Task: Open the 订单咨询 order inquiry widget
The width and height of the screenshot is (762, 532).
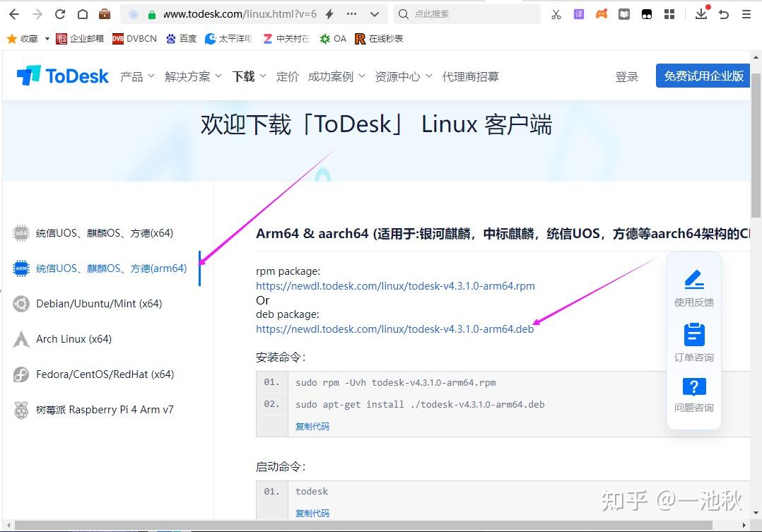Action: tap(694, 342)
